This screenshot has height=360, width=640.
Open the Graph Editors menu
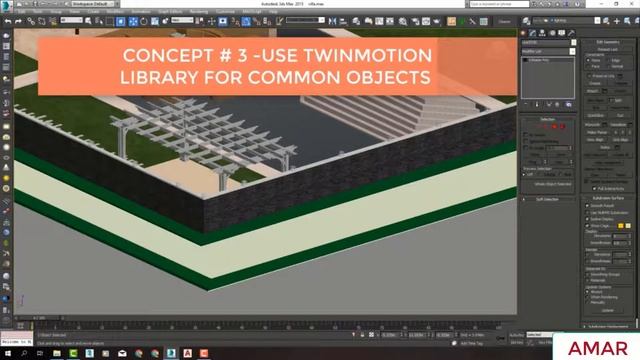click(170, 12)
